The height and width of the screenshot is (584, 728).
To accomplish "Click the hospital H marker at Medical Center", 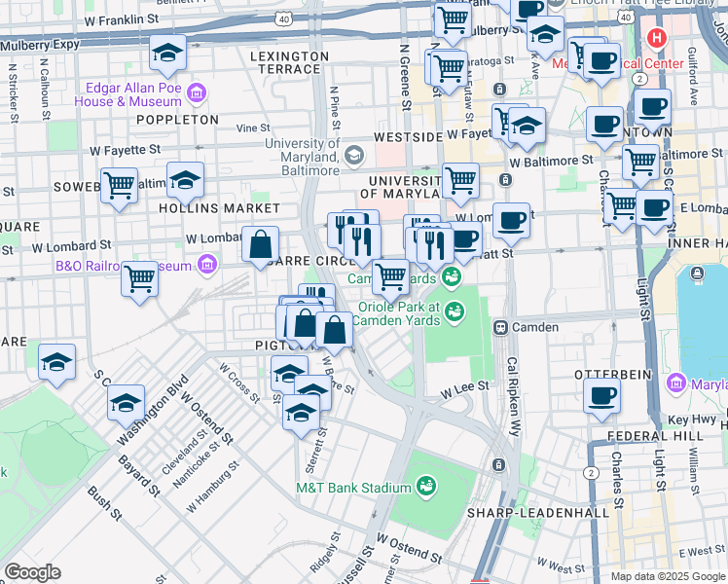I will tap(657, 38).
